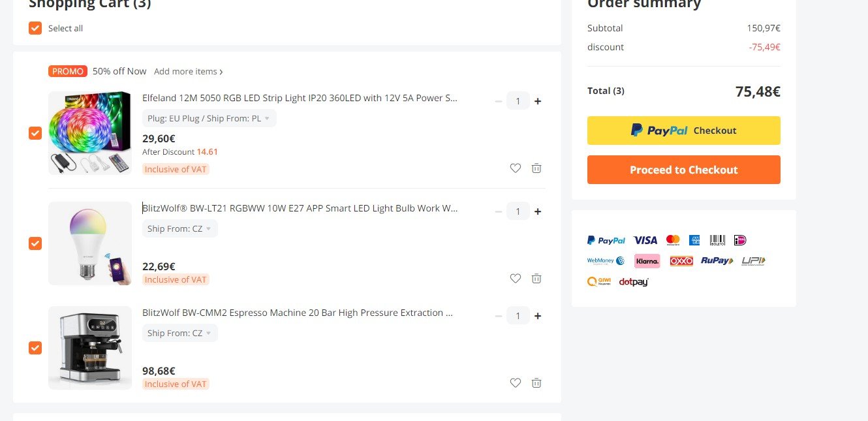The image size is (868, 421).
Task: Click 98,68€ price of Espresso Machine
Action: [159, 371]
